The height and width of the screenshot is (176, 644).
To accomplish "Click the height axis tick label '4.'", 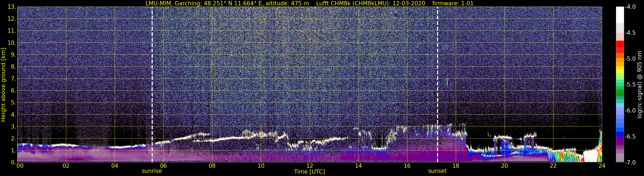I will pyautogui.click(x=13, y=115).
